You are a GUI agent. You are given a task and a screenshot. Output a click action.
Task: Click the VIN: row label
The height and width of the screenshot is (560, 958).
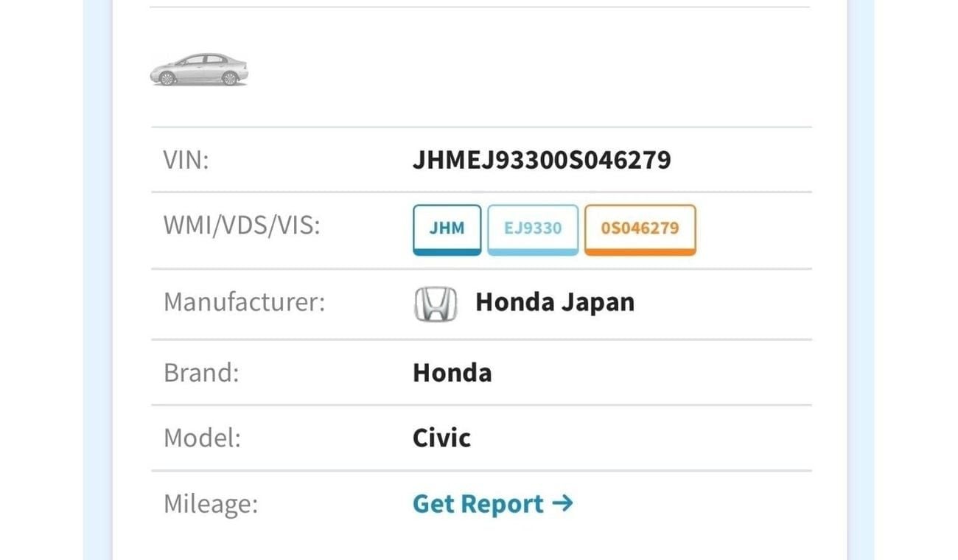click(186, 160)
